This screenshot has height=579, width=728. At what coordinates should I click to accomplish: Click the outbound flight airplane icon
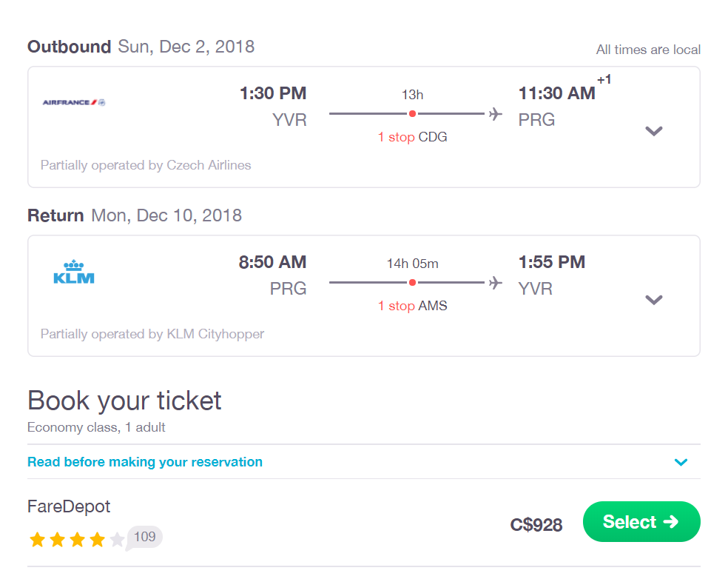(x=496, y=114)
